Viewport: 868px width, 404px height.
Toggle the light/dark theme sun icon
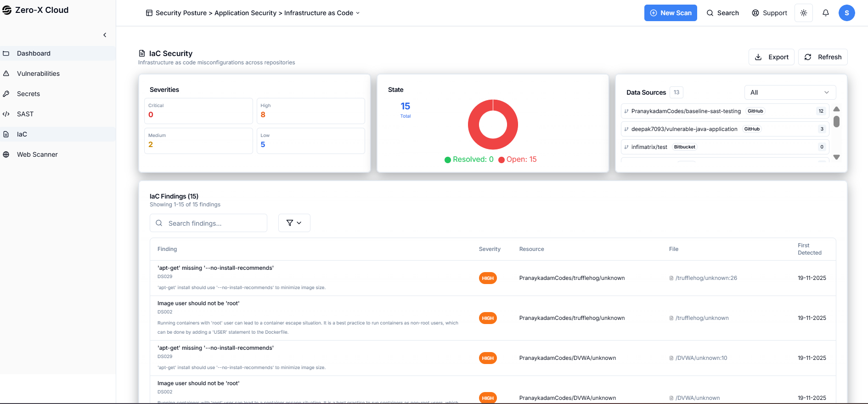click(x=804, y=13)
